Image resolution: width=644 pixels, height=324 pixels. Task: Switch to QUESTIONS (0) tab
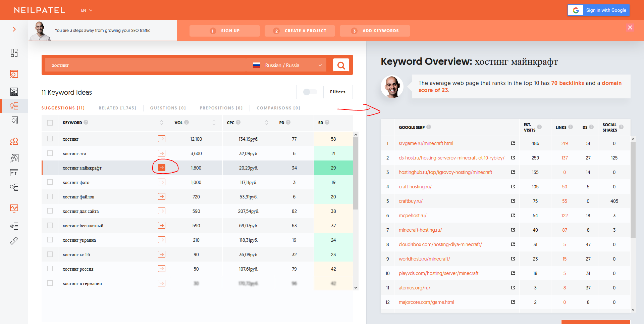[168, 108]
